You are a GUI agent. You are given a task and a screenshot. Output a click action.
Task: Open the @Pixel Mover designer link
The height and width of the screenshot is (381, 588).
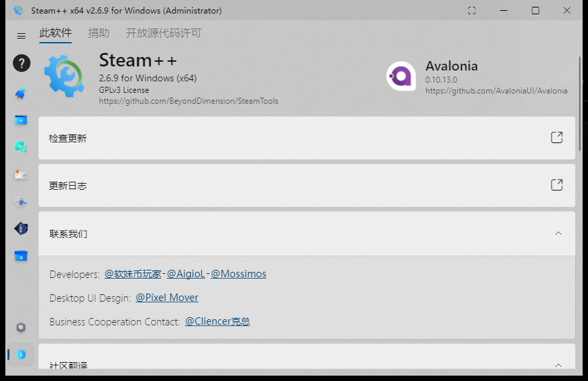tap(167, 298)
